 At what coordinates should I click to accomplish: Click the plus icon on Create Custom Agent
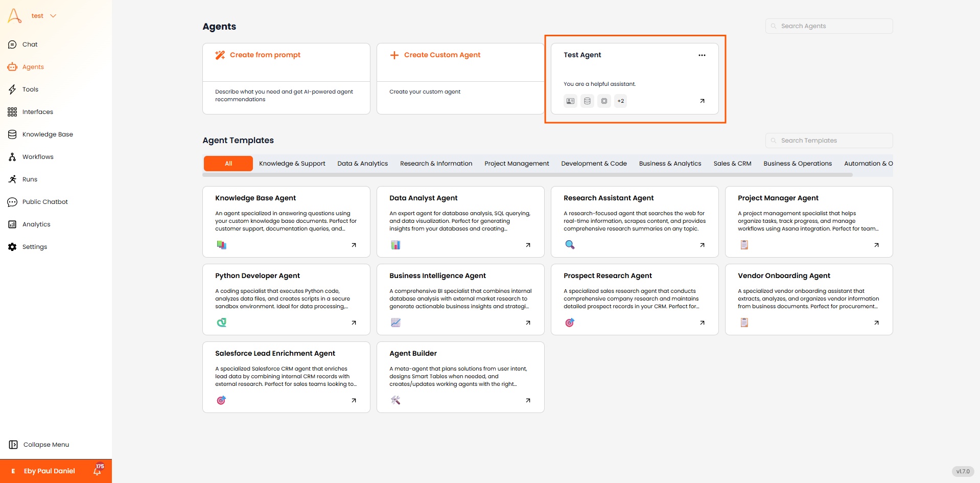[x=394, y=55]
